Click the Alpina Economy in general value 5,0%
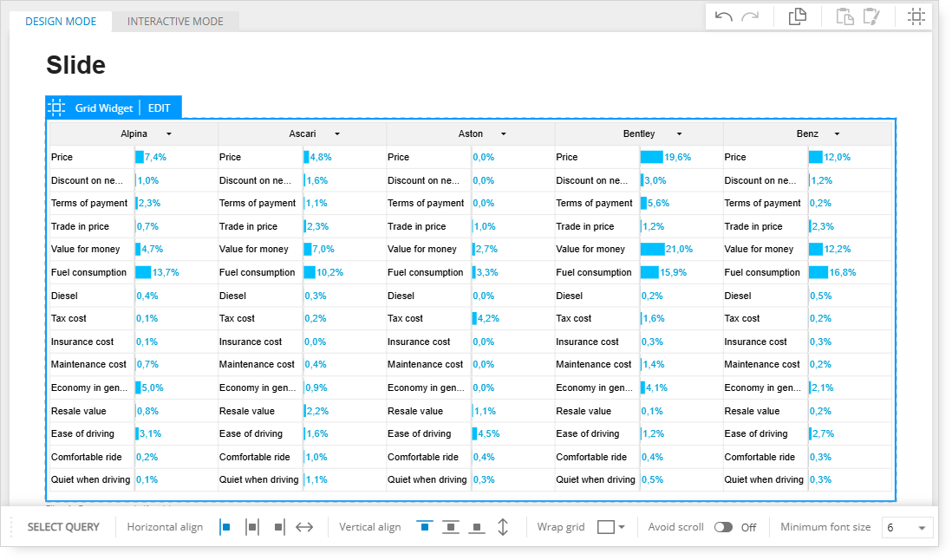 [x=153, y=387]
